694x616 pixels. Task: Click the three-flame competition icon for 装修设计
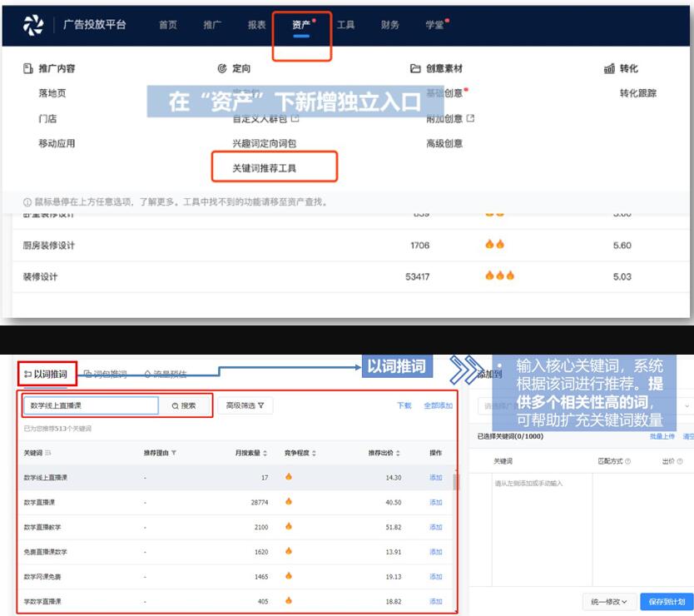pyautogui.click(x=500, y=276)
